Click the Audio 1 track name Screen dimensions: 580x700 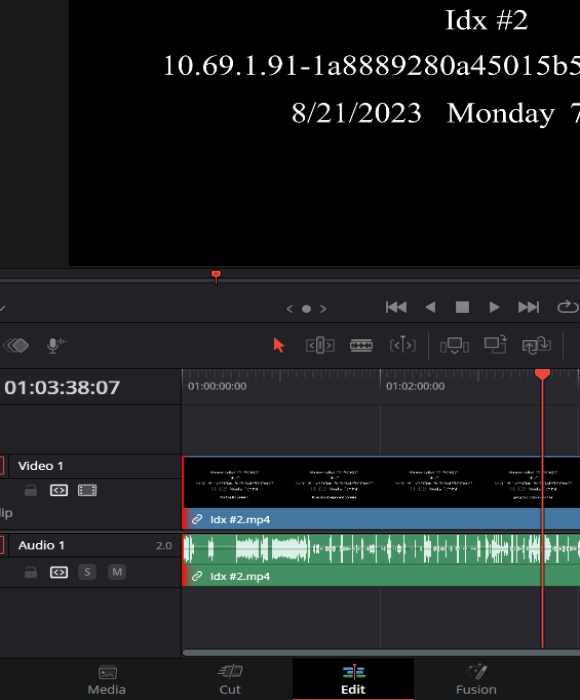pos(41,545)
